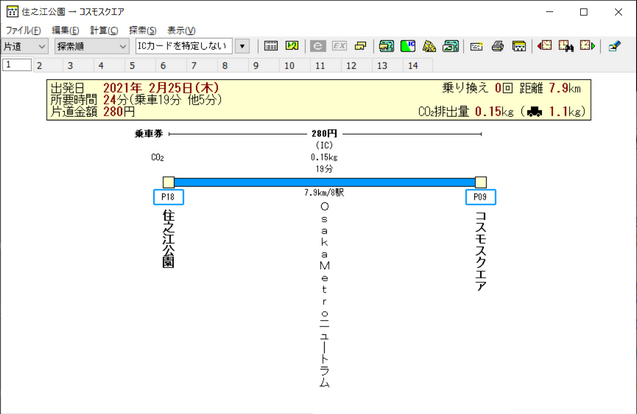
Task: Select route tab 12
Action: (356, 65)
